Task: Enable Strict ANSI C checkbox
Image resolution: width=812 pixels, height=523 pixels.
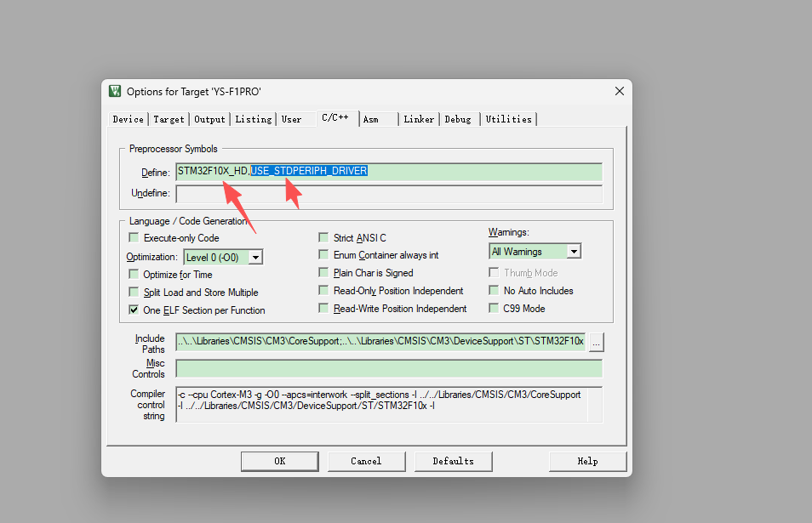Action: [323, 237]
